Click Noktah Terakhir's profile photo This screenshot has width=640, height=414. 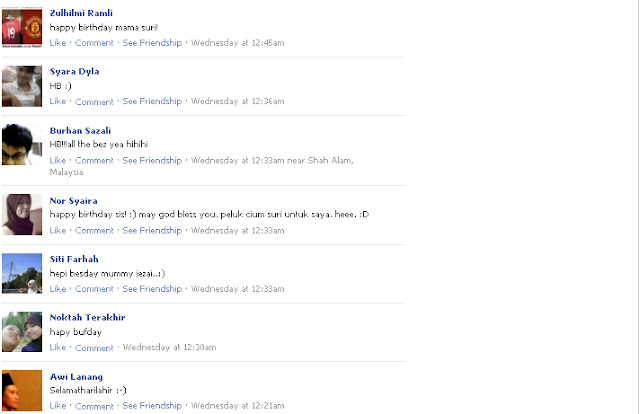22,332
